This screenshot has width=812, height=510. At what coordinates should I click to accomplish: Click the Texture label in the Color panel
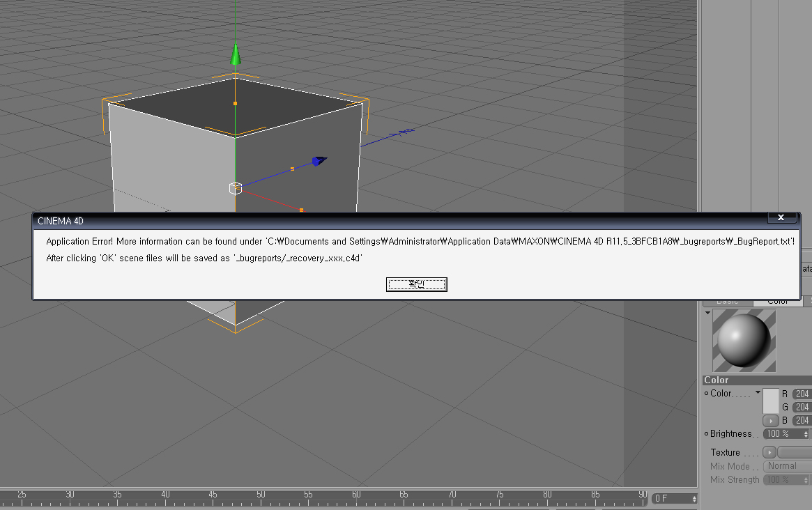click(x=725, y=453)
